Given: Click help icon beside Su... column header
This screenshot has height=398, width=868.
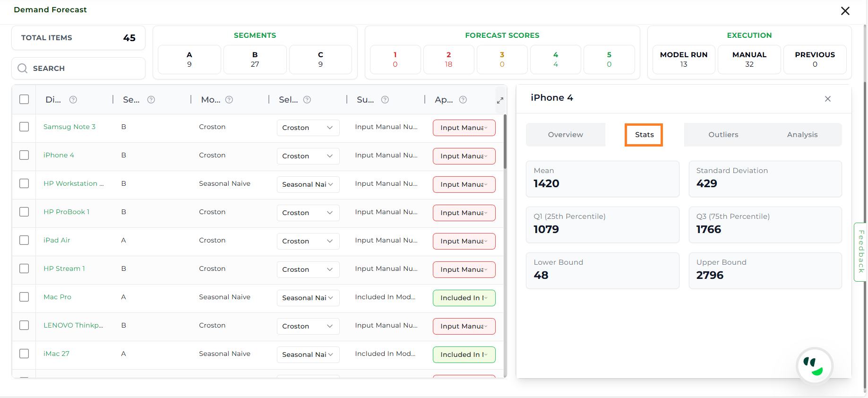Looking at the screenshot, I should click(385, 100).
